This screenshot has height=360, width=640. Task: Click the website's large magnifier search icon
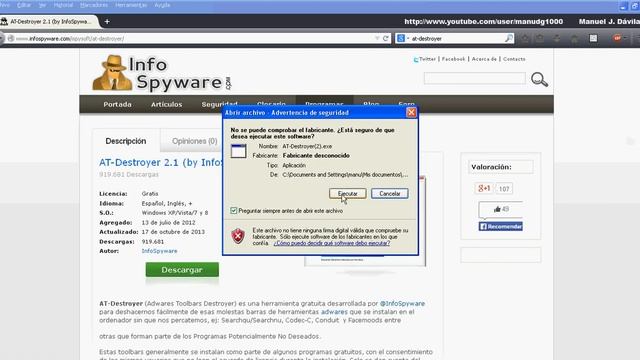[x=539, y=79]
